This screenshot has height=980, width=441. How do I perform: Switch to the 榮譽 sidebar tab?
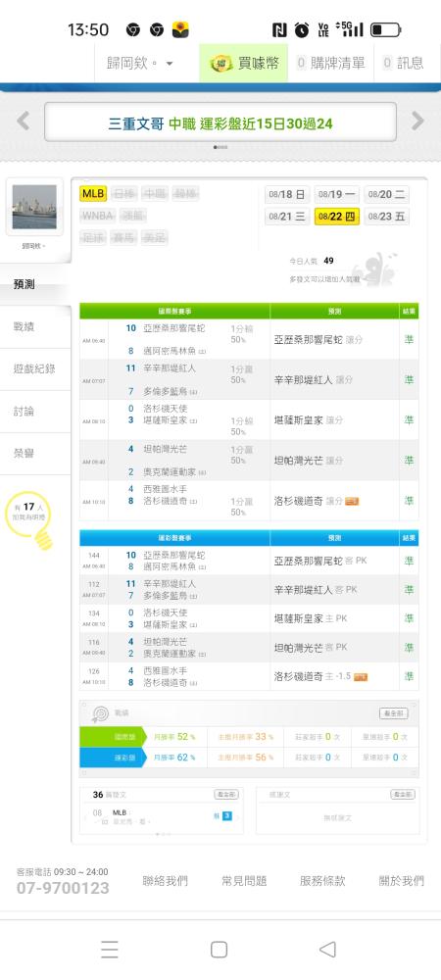tap(35, 454)
